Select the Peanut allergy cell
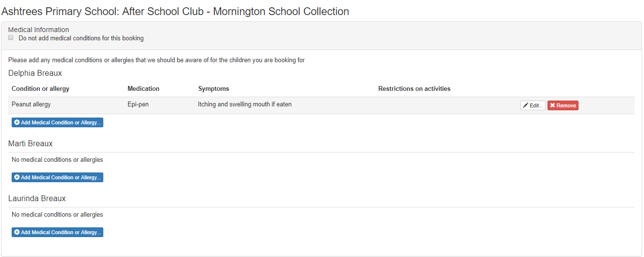The image size is (644, 257). click(x=31, y=104)
